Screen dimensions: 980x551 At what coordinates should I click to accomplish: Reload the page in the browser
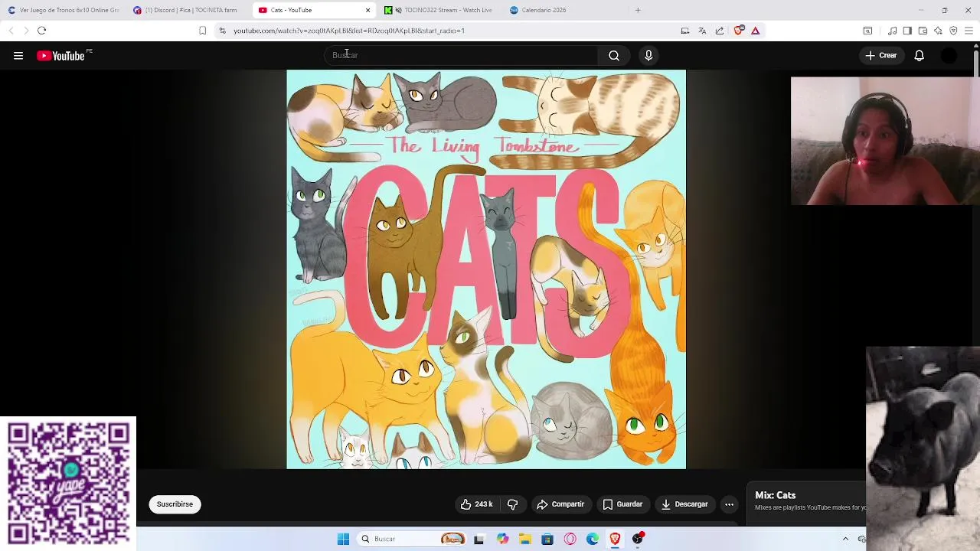tap(42, 31)
